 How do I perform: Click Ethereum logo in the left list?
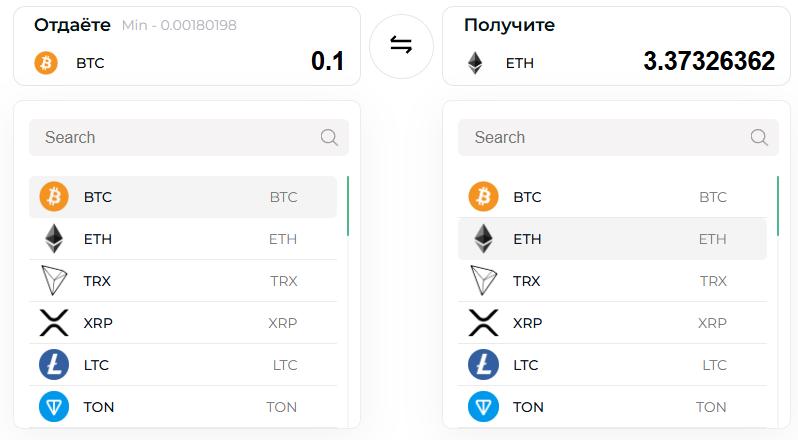52,239
